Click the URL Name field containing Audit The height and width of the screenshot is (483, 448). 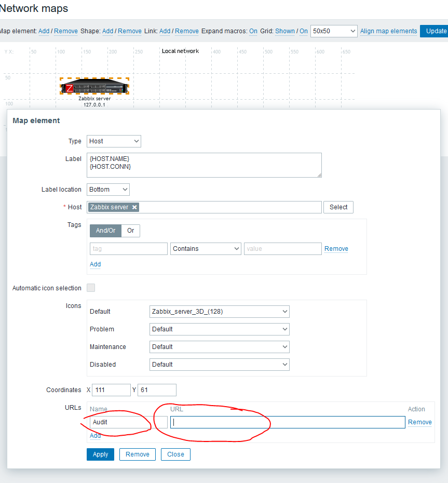tap(129, 422)
